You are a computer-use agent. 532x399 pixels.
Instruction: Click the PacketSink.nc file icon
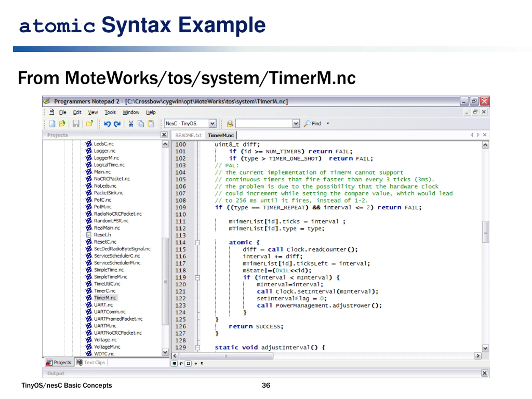coord(89,193)
